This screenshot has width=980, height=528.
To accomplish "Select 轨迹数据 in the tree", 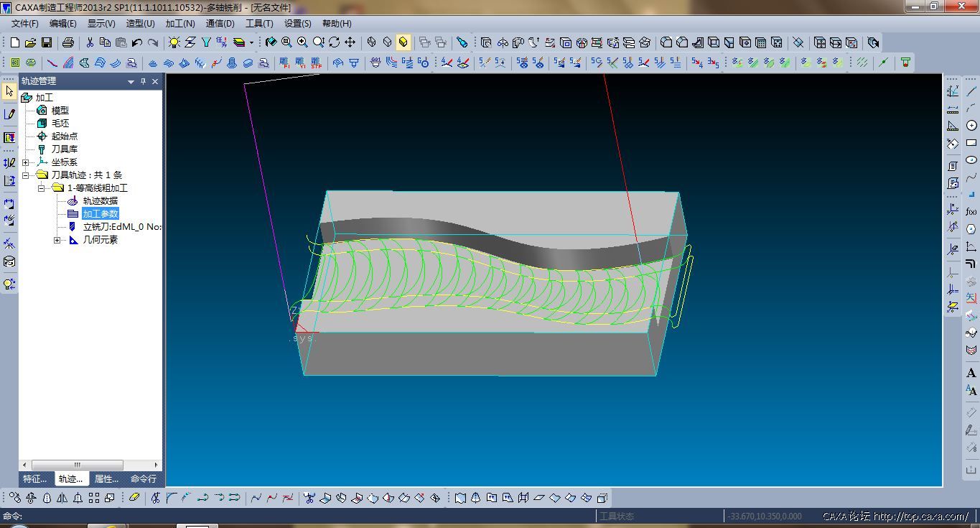I will click(x=100, y=201).
